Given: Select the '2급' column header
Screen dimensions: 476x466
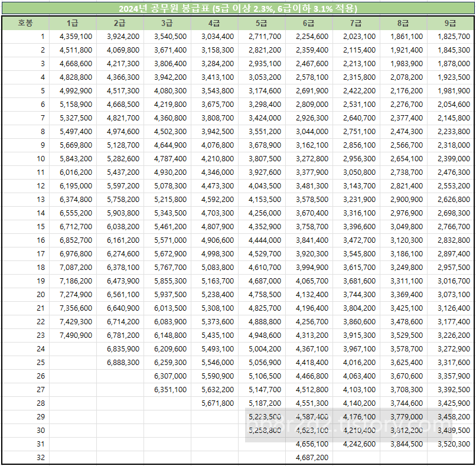Looking at the screenshot, I should 120,23.
